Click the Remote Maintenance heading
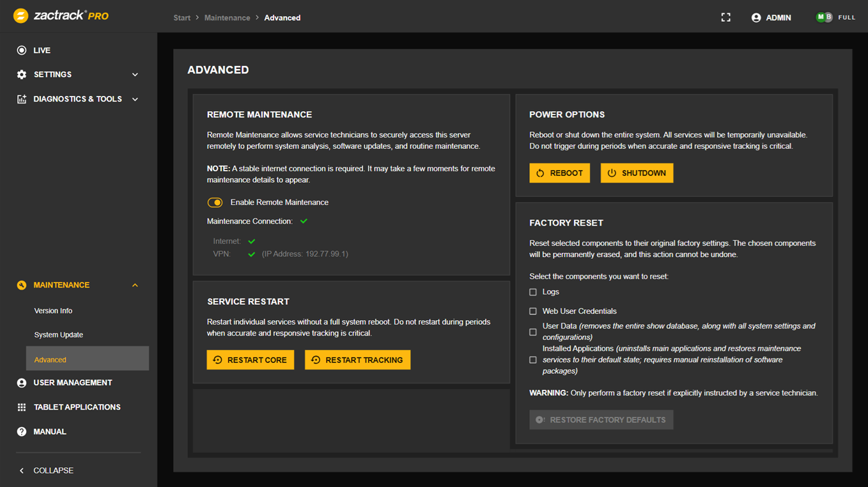 (x=260, y=115)
